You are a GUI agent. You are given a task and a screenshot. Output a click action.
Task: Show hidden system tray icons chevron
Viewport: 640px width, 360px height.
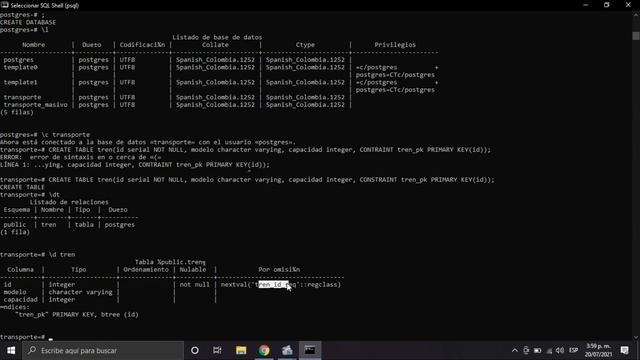click(515, 351)
